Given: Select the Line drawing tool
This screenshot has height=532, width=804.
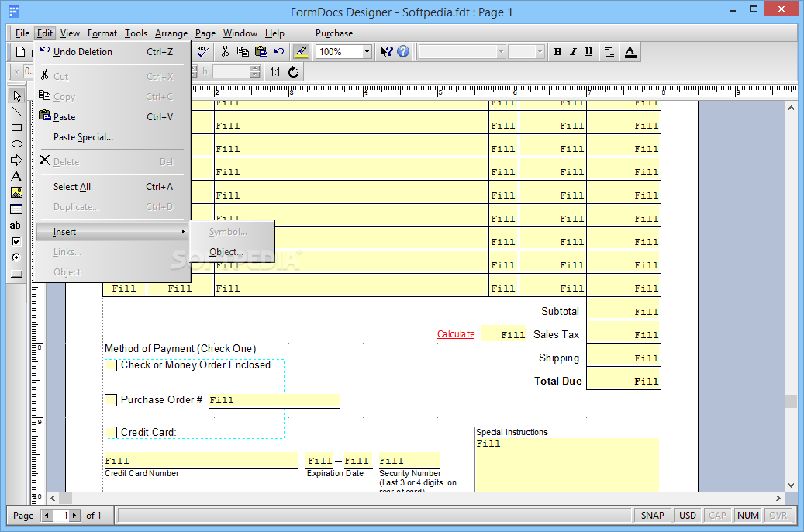Looking at the screenshot, I should pos(16,112).
